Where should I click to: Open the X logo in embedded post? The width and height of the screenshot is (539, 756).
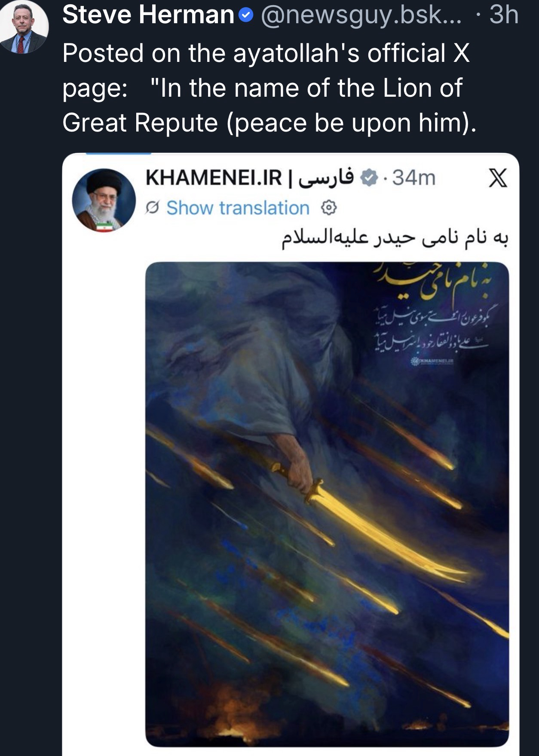[x=498, y=178]
